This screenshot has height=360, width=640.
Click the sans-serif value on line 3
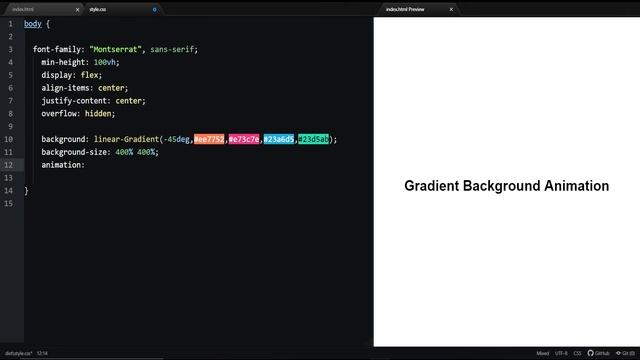[x=172, y=49]
